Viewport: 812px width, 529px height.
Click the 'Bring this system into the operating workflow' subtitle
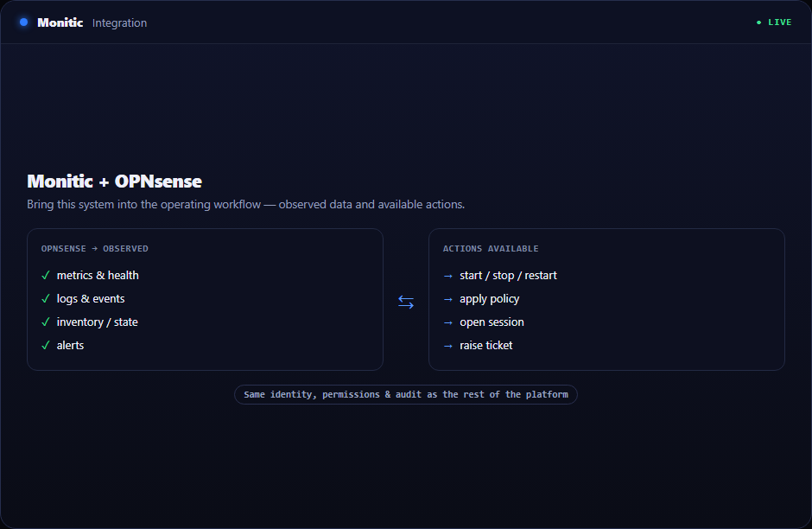point(246,204)
